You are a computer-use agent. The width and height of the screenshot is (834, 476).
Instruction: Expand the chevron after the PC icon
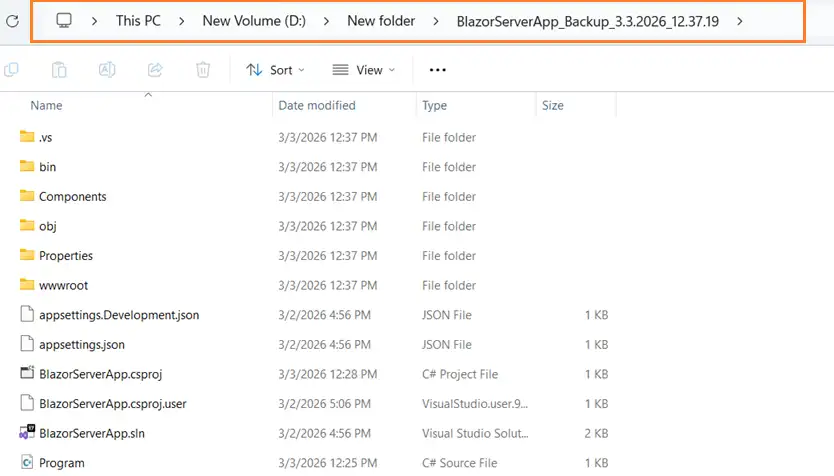[94, 21]
